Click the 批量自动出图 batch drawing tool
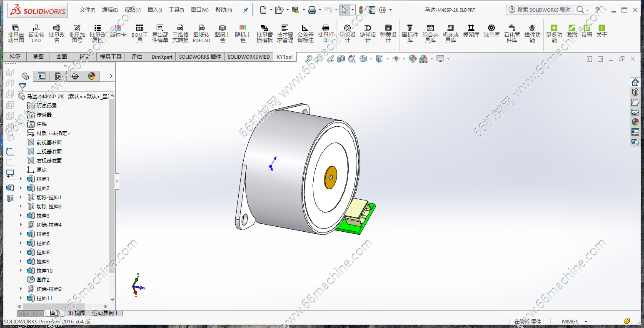Viewport: 644px width, 328px height. [16, 33]
